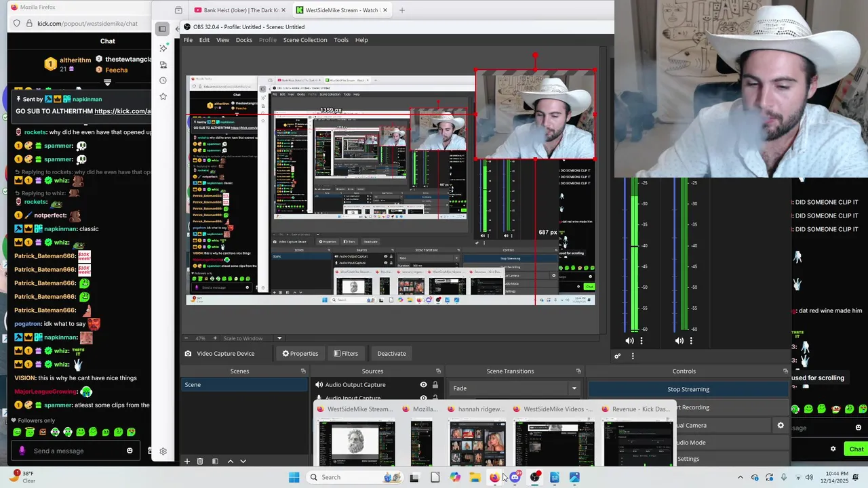Viewport: 868px width, 488px height.
Task: Pop out the Scene Transitions dock
Action: pyautogui.click(x=578, y=371)
